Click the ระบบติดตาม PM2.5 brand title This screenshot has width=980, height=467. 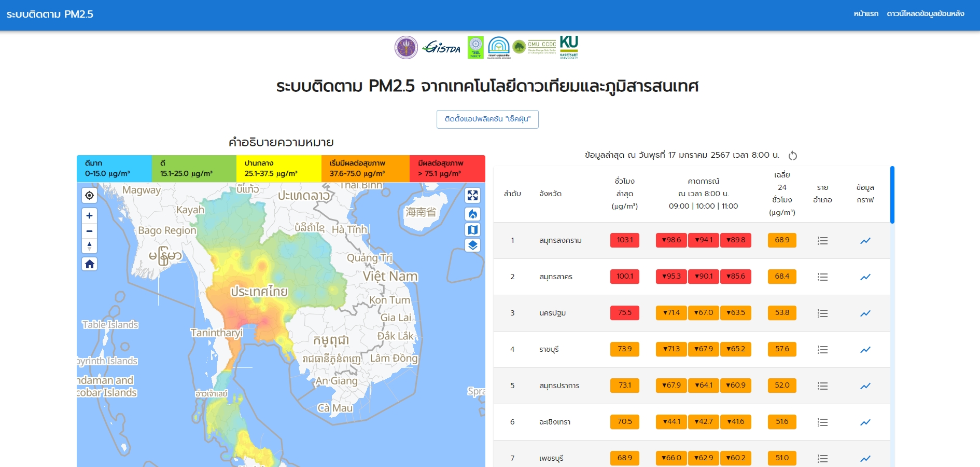[50, 15]
